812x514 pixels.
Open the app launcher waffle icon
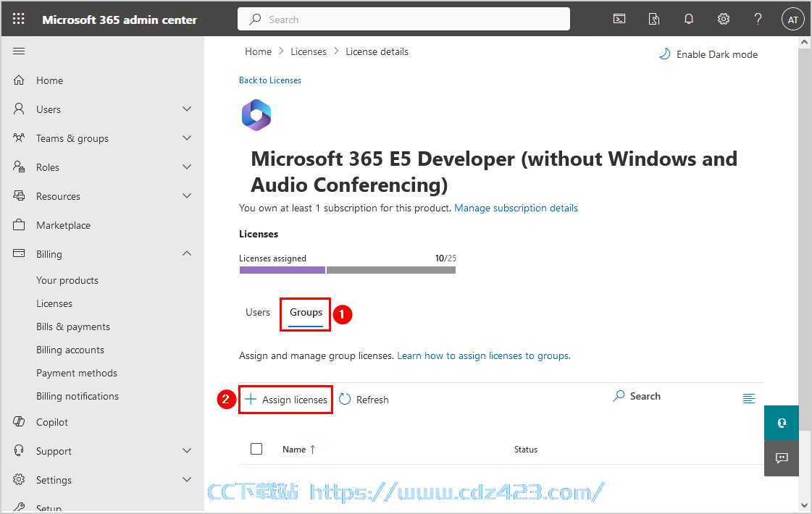[x=19, y=19]
